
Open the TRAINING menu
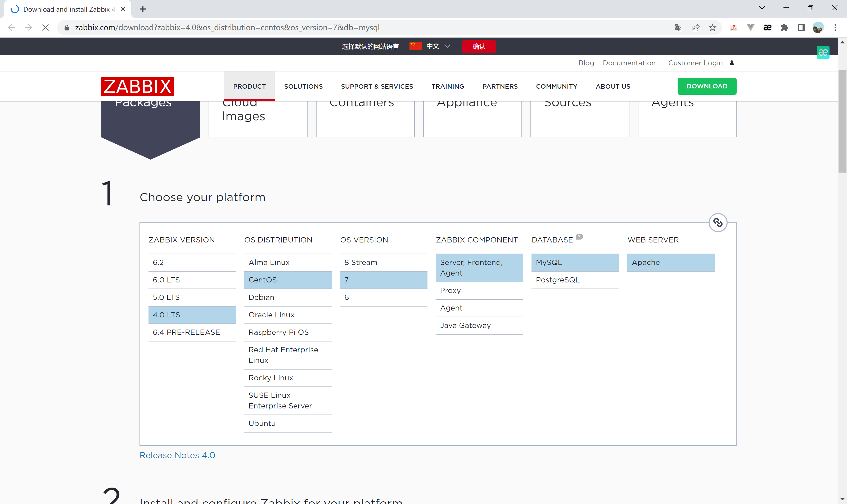tap(448, 86)
